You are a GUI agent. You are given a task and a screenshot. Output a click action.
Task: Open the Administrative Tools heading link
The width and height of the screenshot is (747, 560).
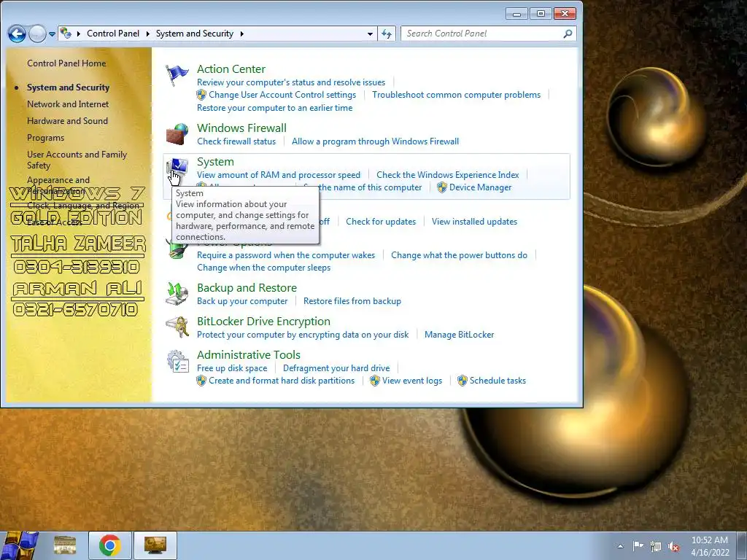click(249, 355)
